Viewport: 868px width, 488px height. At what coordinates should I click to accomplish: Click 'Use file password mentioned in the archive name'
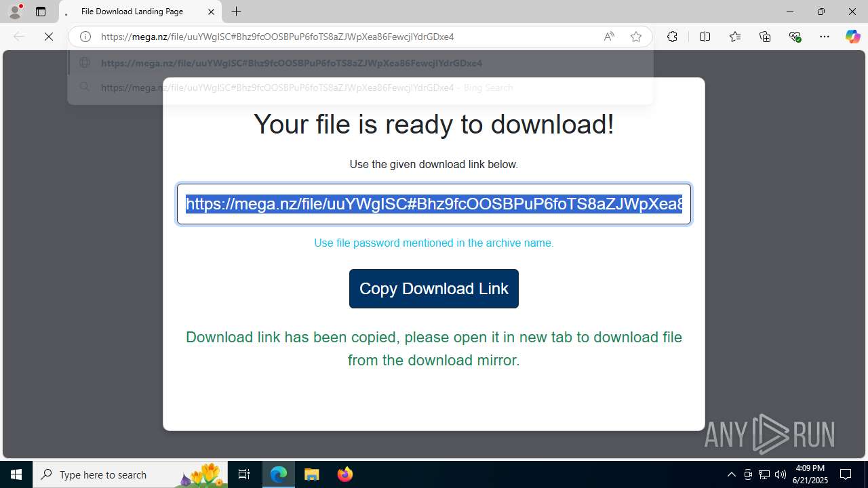[434, 243]
